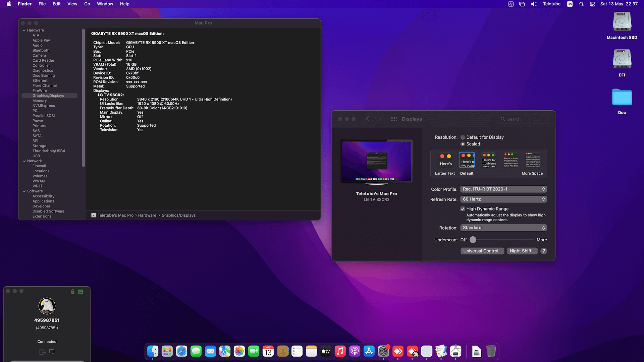Click Hardware in the path bar

click(x=147, y=216)
